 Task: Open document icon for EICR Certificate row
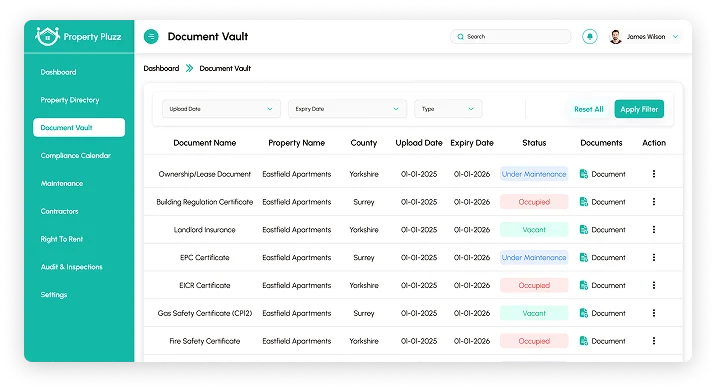pyautogui.click(x=583, y=285)
